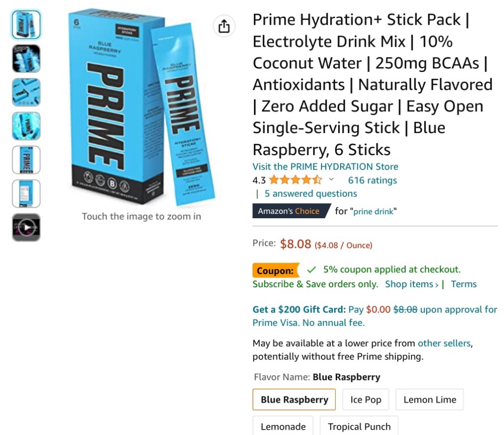This screenshot has height=435, width=504.
Task: Zoom into the main product image
Action: [141, 108]
